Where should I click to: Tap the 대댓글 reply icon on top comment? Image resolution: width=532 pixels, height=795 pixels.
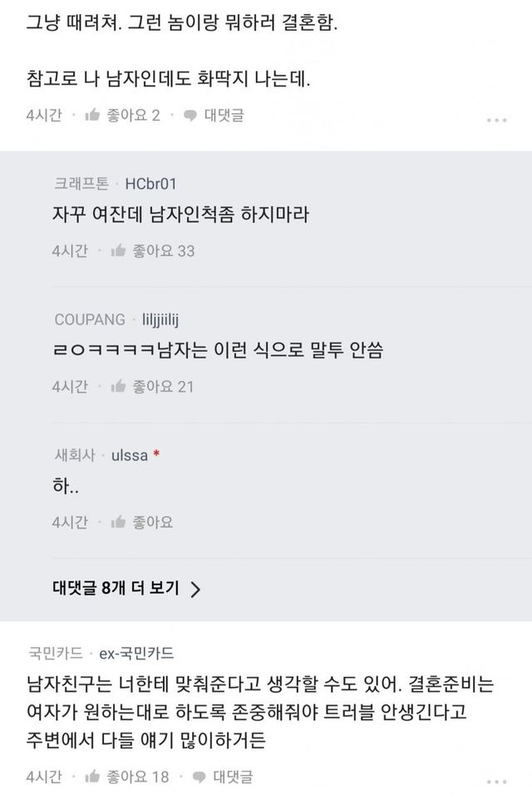(190, 116)
